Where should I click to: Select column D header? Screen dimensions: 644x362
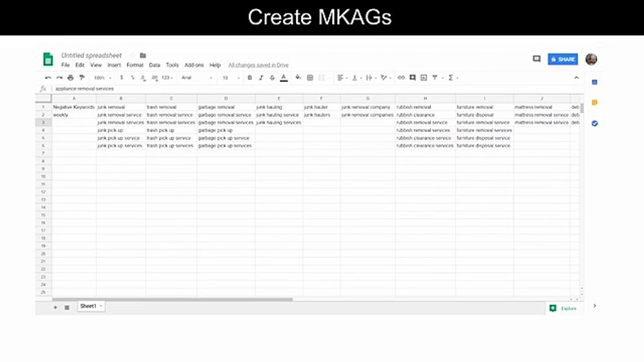[x=226, y=99]
